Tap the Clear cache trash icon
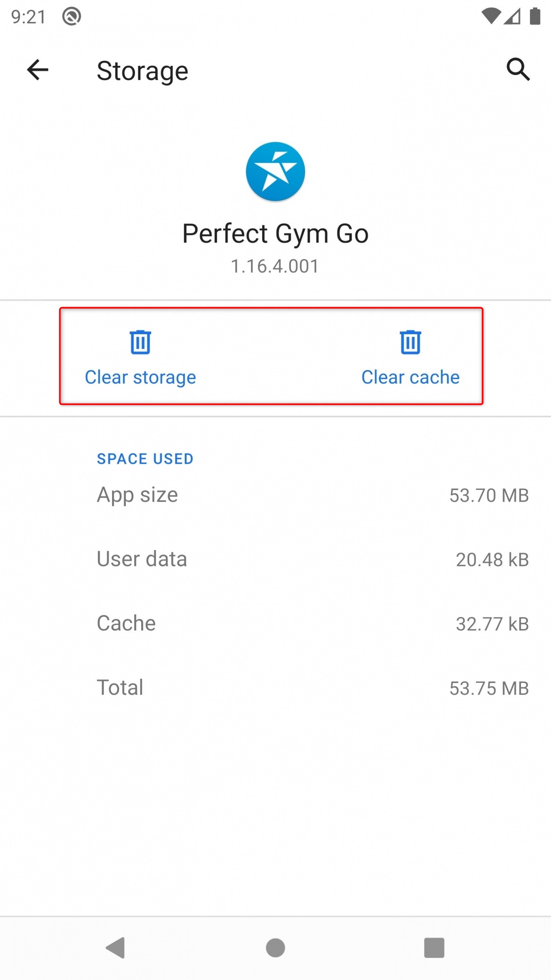Image resolution: width=551 pixels, height=980 pixels. pos(410,342)
